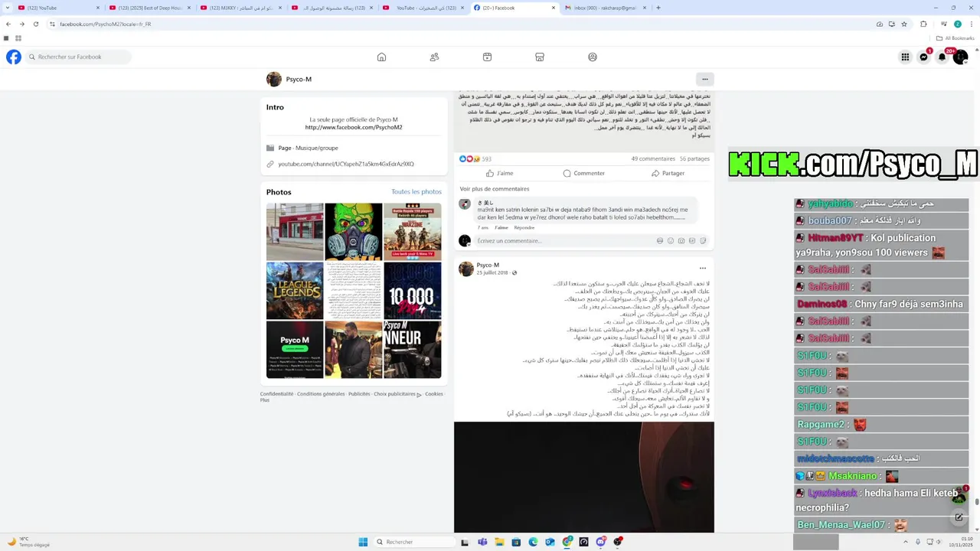Insert avatar sticker in comment box
The height and width of the screenshot is (551, 980).
pyautogui.click(x=660, y=240)
